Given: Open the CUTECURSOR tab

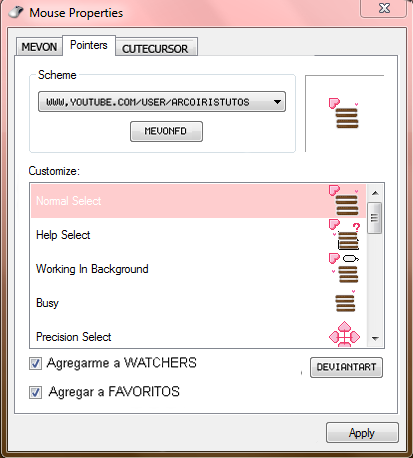Looking at the screenshot, I should pos(155,49).
